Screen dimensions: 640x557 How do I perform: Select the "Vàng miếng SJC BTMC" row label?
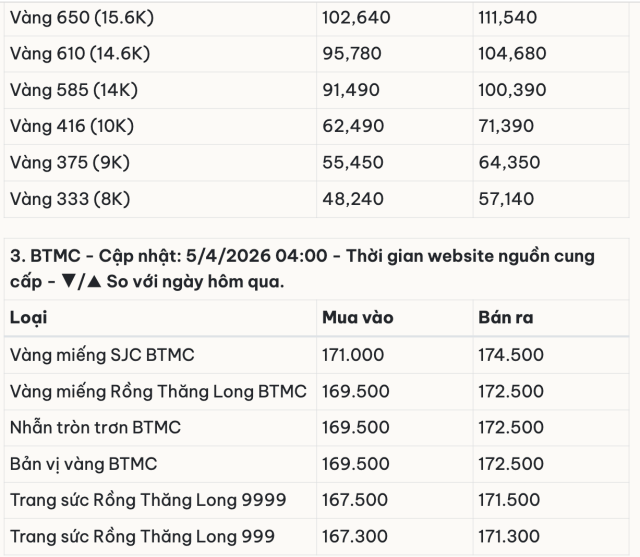(x=102, y=354)
